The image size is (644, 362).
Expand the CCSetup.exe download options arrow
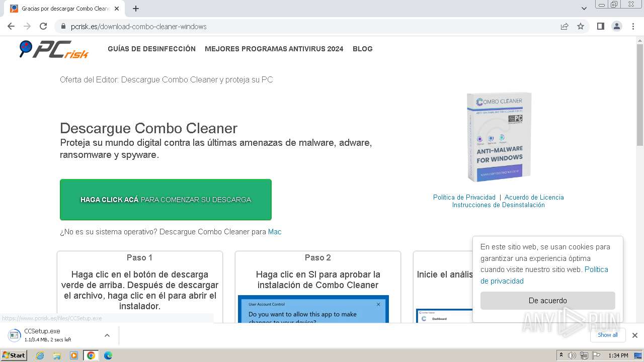pyautogui.click(x=107, y=335)
